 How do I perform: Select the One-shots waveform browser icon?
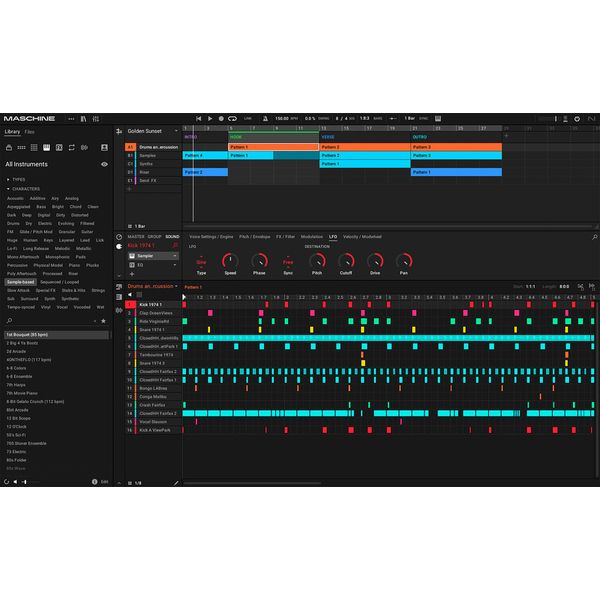coord(84,148)
